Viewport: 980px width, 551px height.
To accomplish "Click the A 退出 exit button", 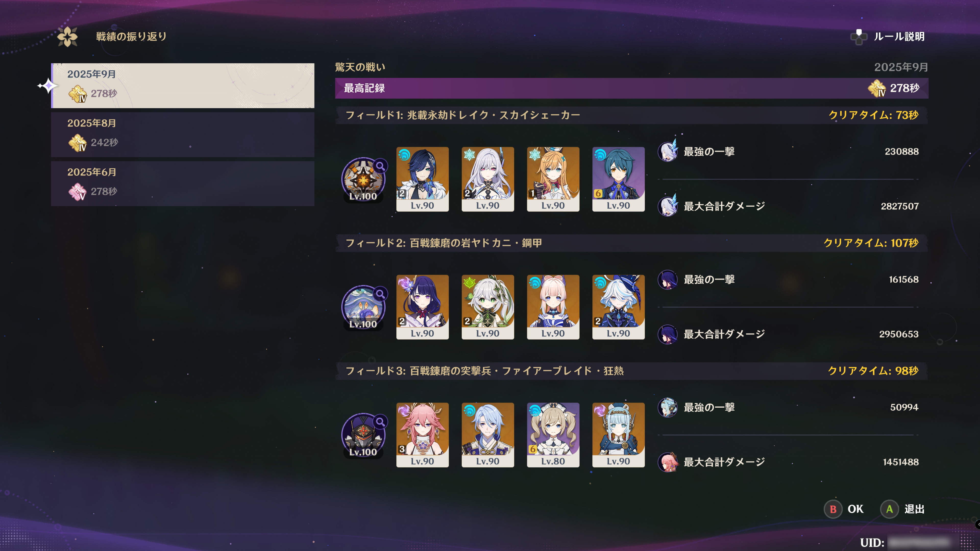I will (x=903, y=509).
